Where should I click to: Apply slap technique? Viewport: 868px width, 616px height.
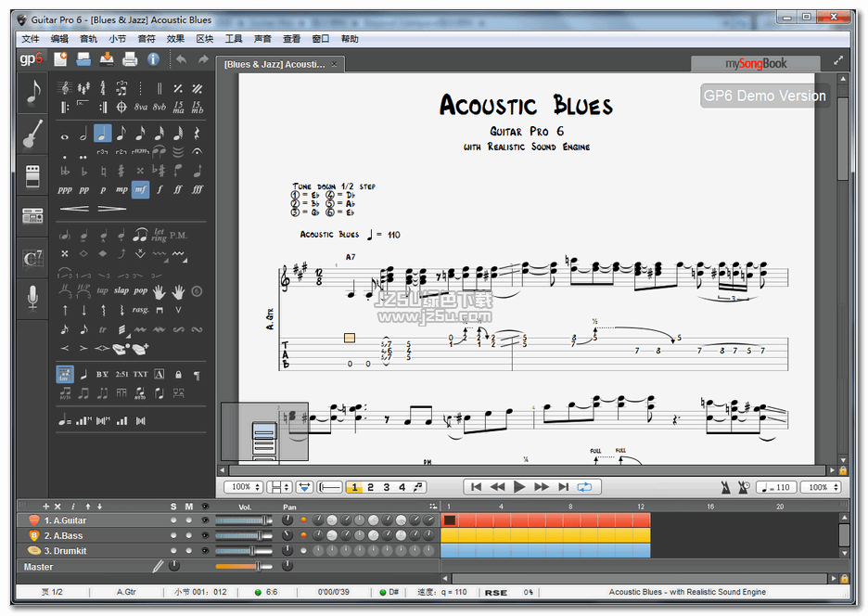tap(121, 290)
